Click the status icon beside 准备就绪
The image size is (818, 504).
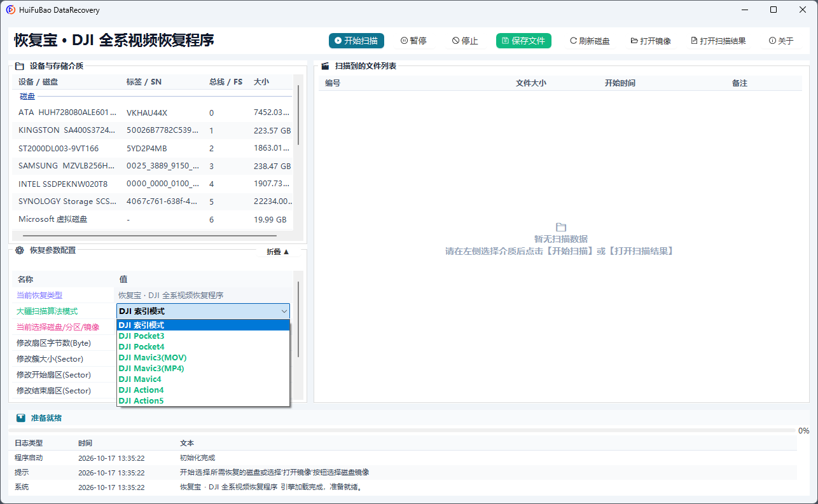pyautogui.click(x=21, y=418)
